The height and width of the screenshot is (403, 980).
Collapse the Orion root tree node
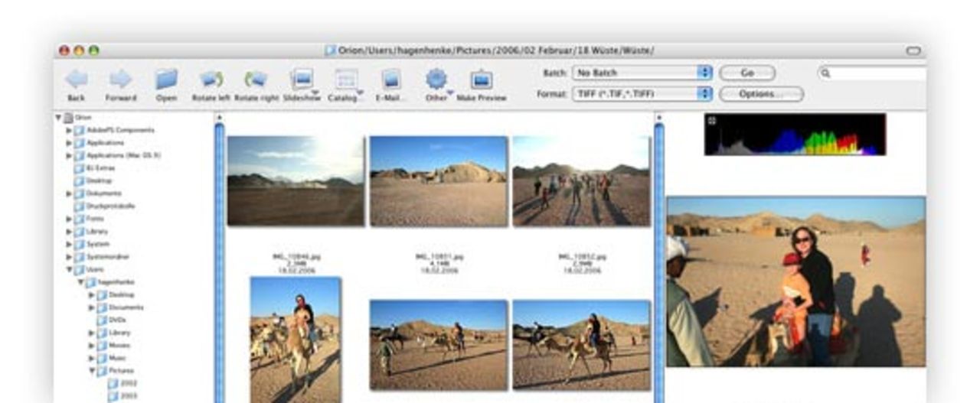(x=58, y=118)
